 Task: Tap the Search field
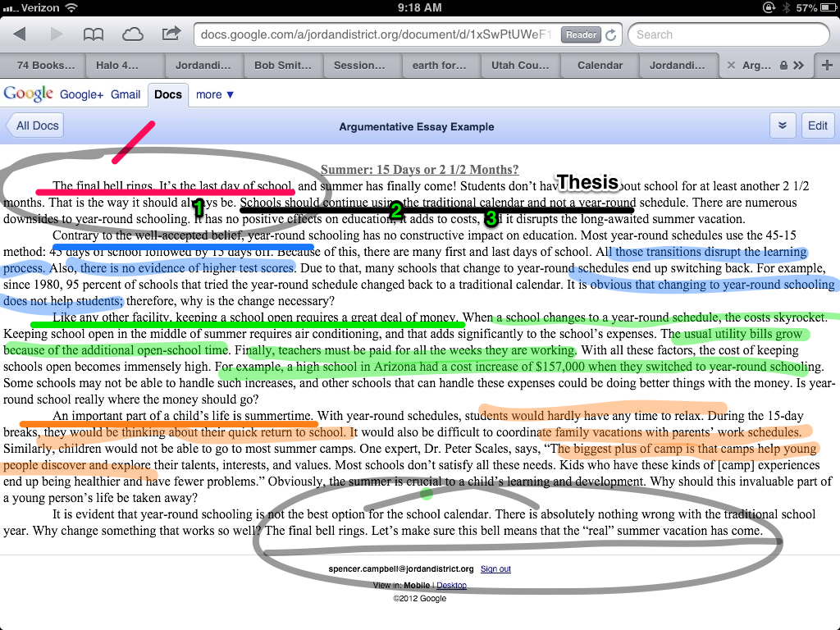(x=728, y=34)
